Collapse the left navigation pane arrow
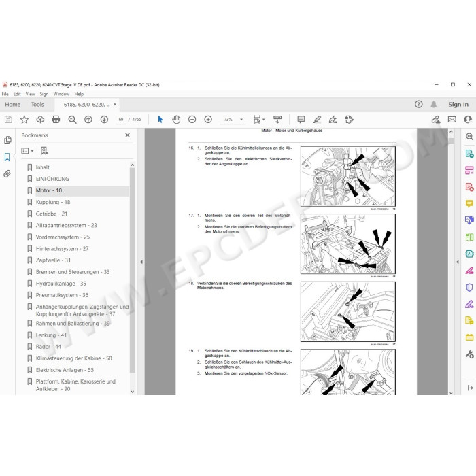The height and width of the screenshot is (476, 476). [141, 262]
